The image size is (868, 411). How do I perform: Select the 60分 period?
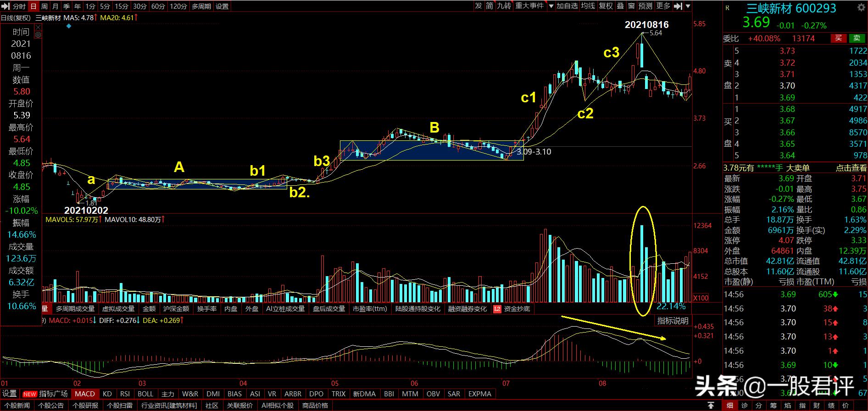pos(158,6)
